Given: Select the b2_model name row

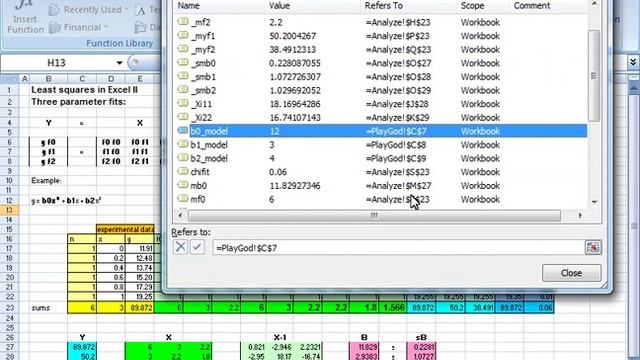Looking at the screenshot, I should (381, 158).
